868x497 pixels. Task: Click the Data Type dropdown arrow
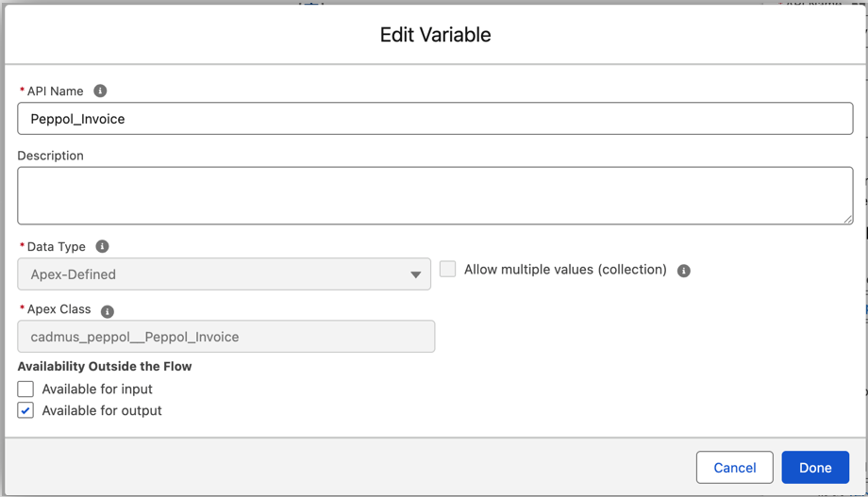point(415,274)
